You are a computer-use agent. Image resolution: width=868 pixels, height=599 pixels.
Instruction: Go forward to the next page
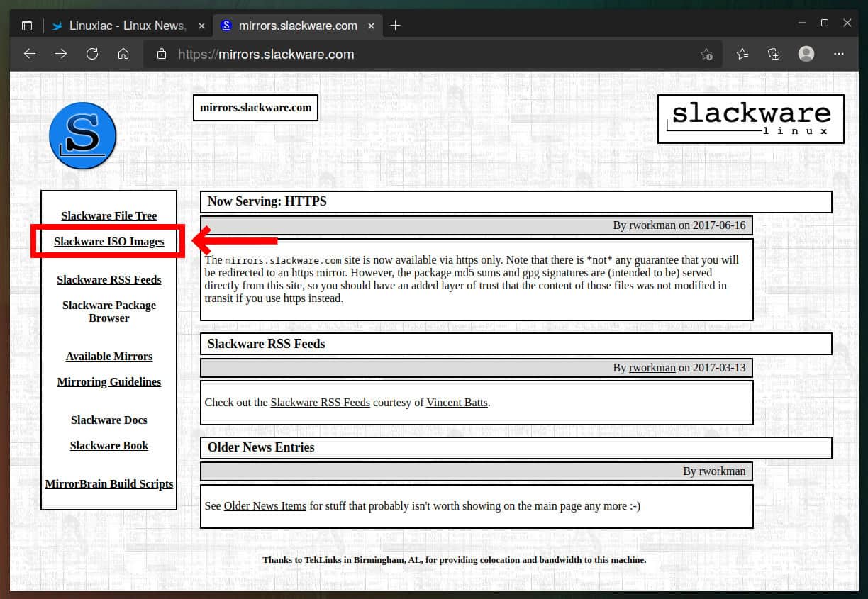[60, 54]
